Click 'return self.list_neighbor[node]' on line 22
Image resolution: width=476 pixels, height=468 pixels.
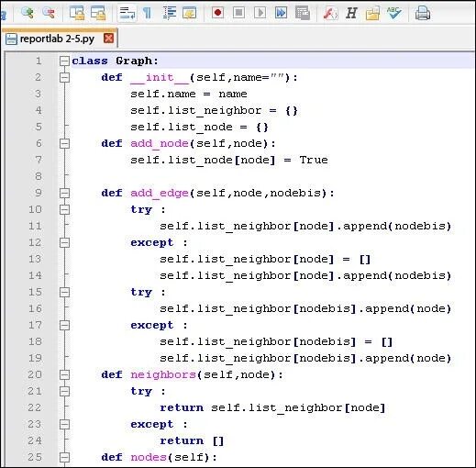272,407
